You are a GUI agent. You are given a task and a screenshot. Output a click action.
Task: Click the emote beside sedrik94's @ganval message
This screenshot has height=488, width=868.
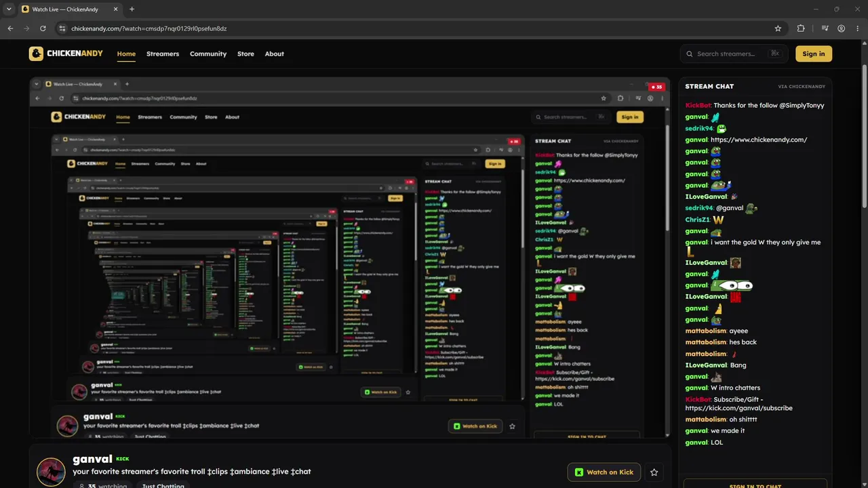(x=751, y=208)
